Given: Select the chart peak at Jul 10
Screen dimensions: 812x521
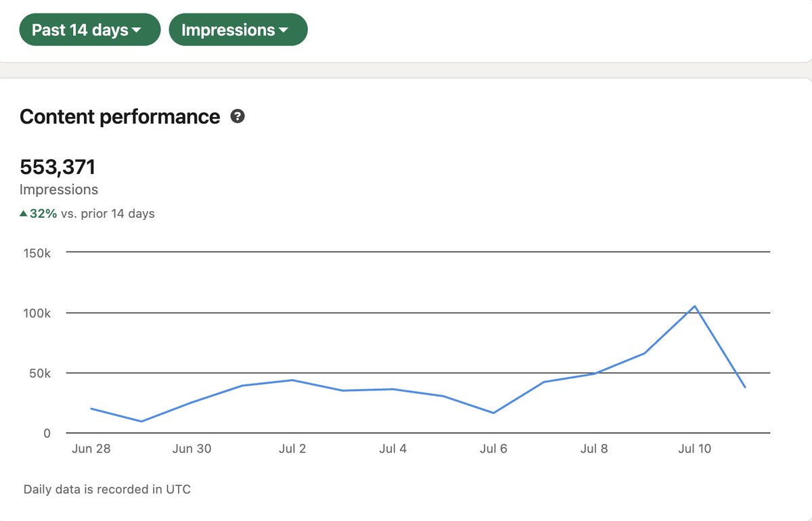Looking at the screenshot, I should [694, 306].
